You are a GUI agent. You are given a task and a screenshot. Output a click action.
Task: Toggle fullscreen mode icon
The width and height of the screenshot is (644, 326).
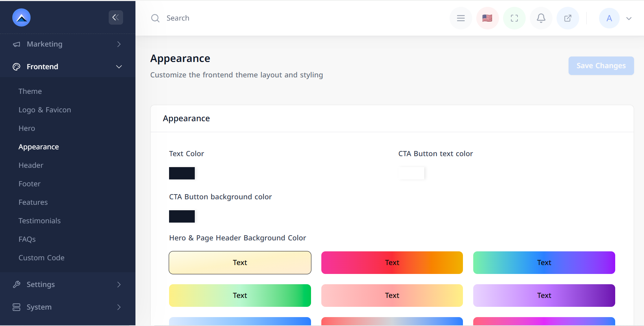pos(514,18)
